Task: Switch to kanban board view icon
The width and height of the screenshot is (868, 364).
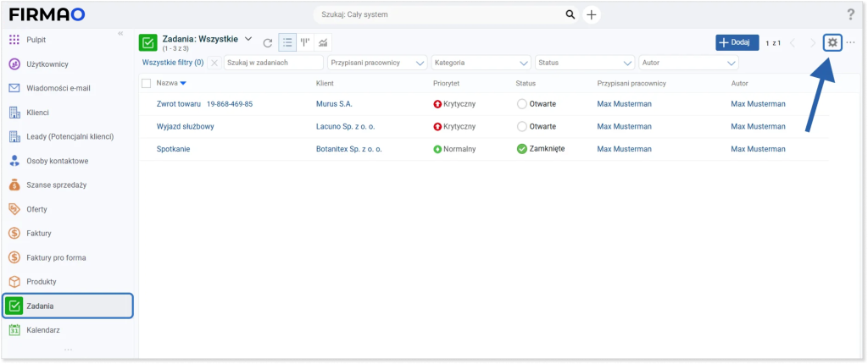Action: tap(305, 42)
